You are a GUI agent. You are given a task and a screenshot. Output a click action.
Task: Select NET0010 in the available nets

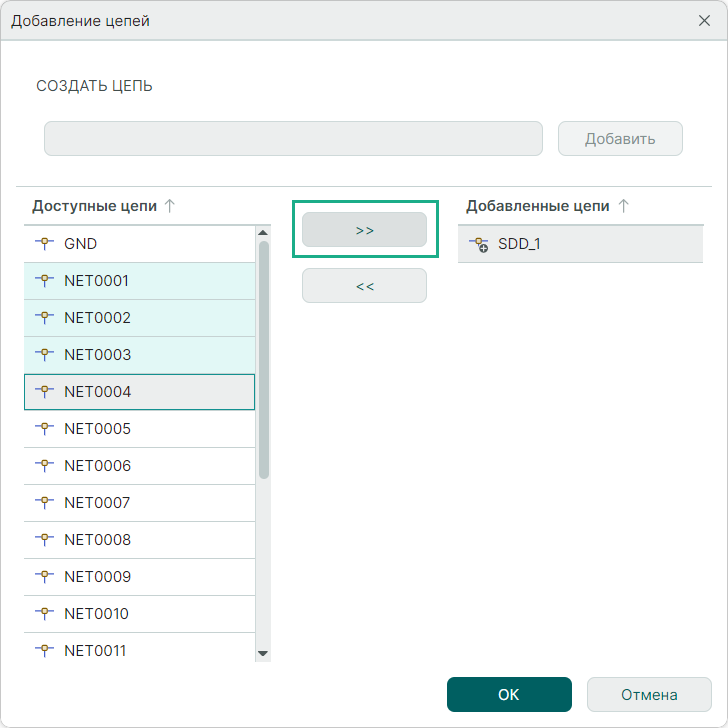(x=140, y=614)
